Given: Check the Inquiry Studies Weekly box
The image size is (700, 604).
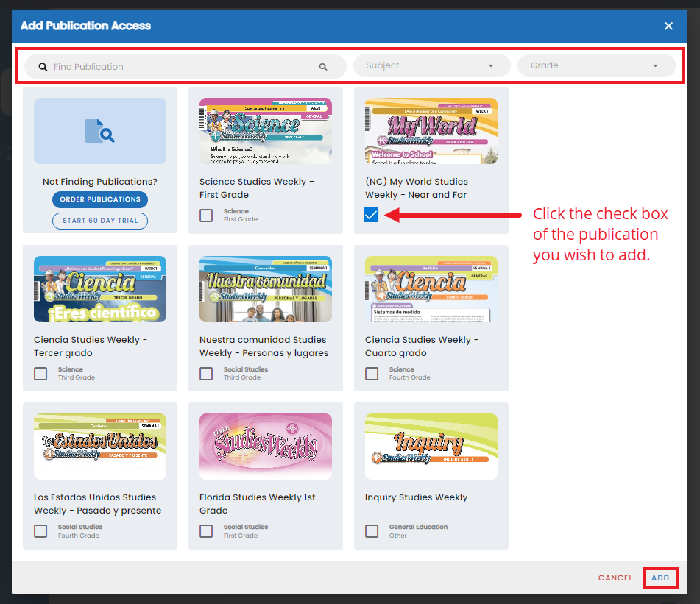Looking at the screenshot, I should [372, 531].
